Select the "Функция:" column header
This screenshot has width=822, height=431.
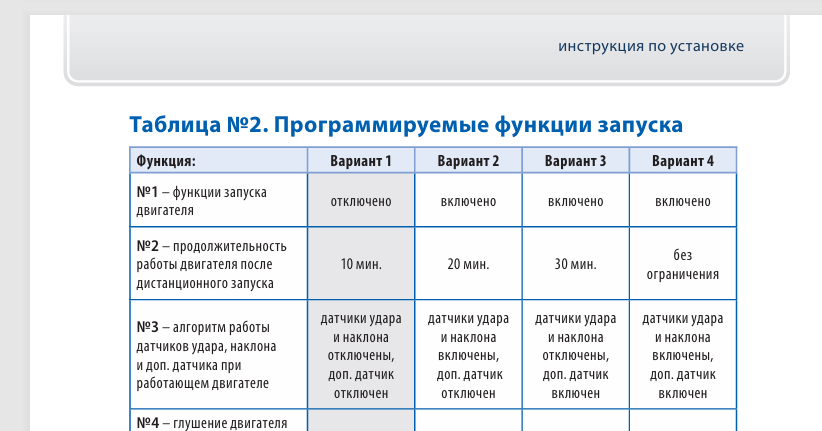tap(166, 160)
